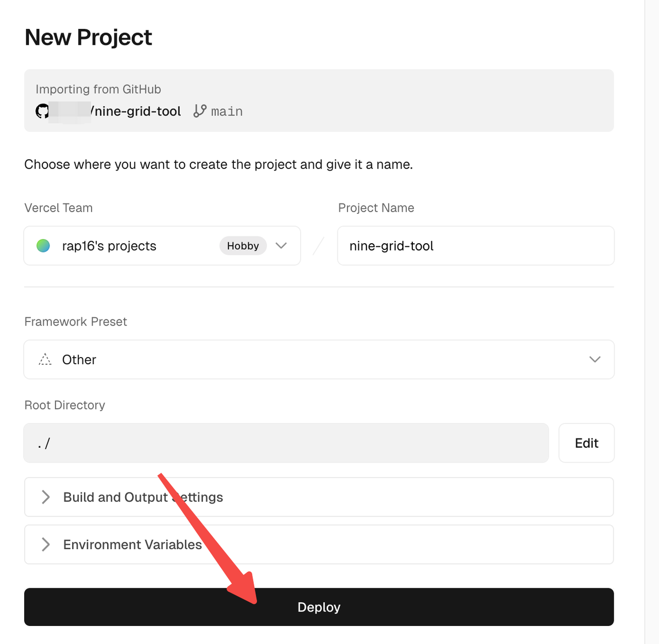Image resolution: width=659 pixels, height=644 pixels.
Task: Click the nine-grid-tool repository name
Action: click(x=137, y=111)
